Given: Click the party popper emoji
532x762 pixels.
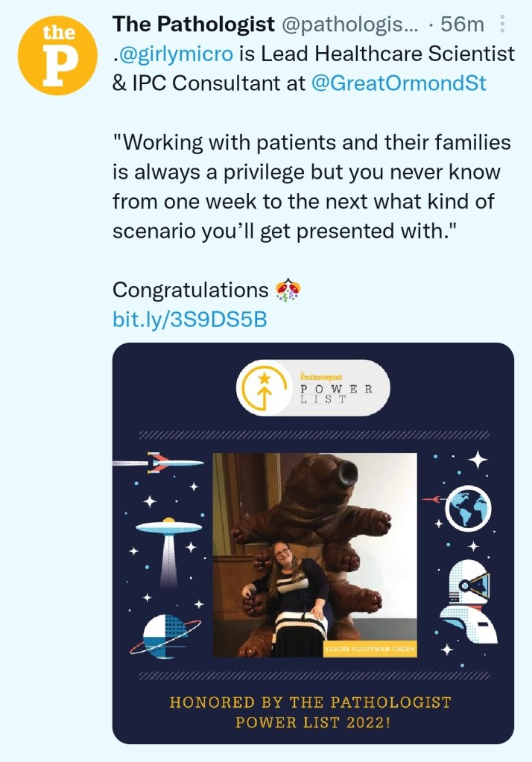Looking at the screenshot, I should click(288, 290).
